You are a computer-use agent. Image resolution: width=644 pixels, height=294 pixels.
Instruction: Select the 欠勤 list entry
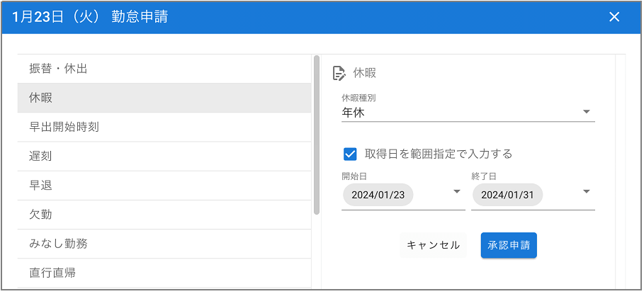pos(164,215)
